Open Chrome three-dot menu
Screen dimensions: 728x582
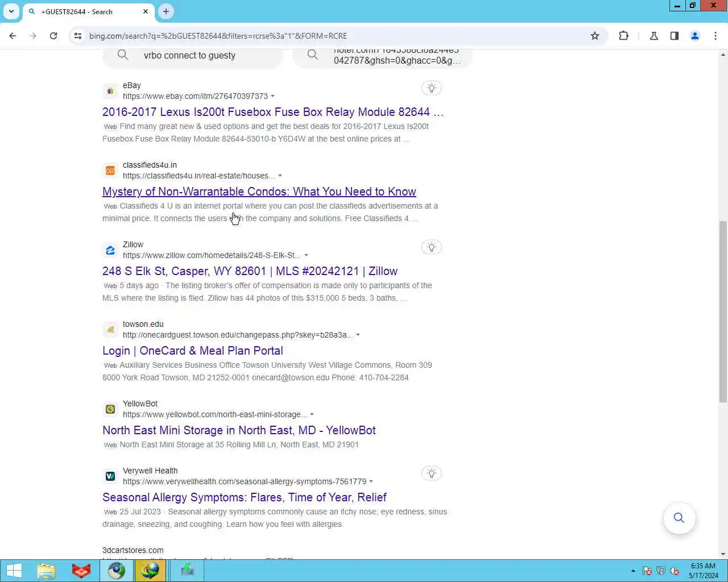(715, 36)
